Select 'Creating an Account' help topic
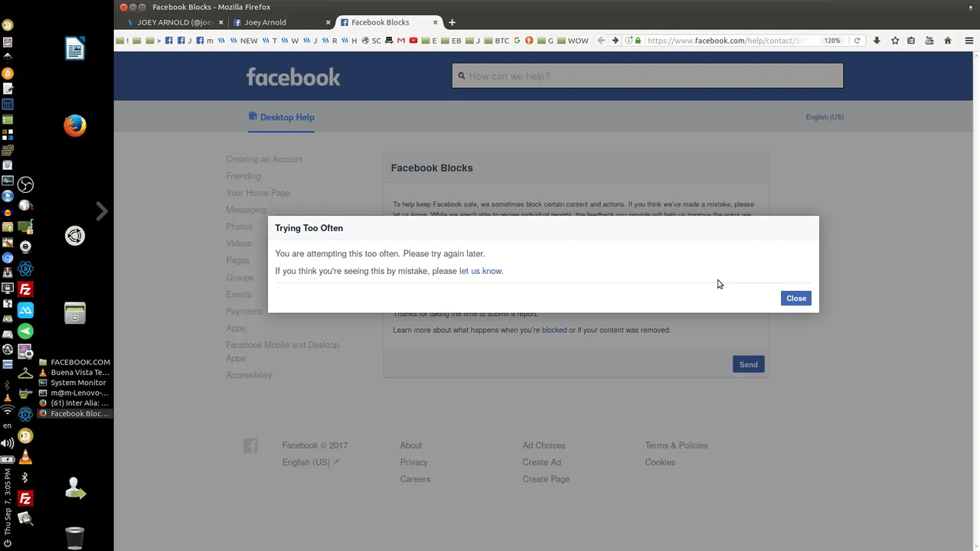 264,159
